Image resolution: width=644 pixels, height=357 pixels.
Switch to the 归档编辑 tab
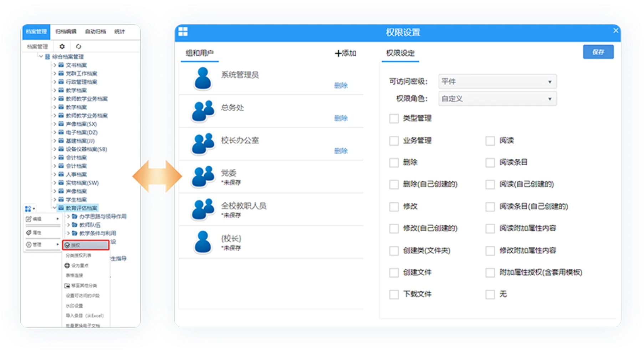click(66, 31)
